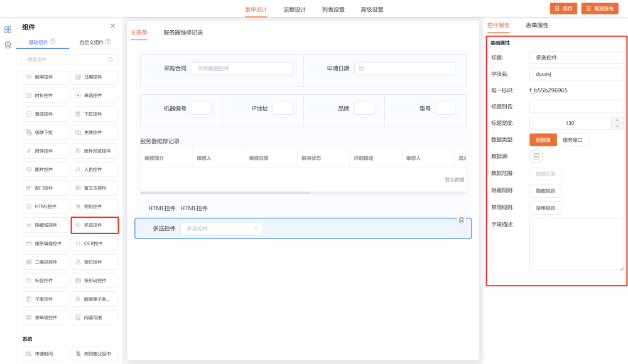Click the help icon beside 自定义组件
The image size is (628, 364).
[109, 42]
